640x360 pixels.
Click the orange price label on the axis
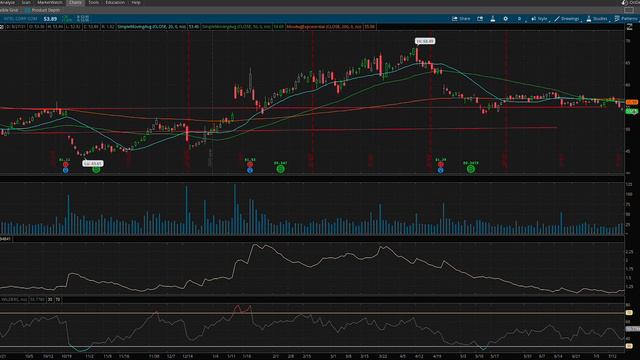(x=631, y=102)
